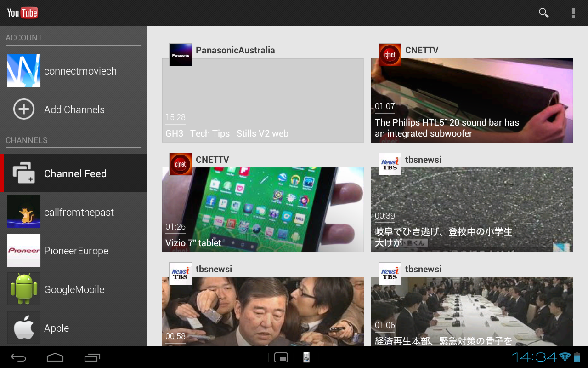Open the CNETTV name above Philips video

coord(422,50)
